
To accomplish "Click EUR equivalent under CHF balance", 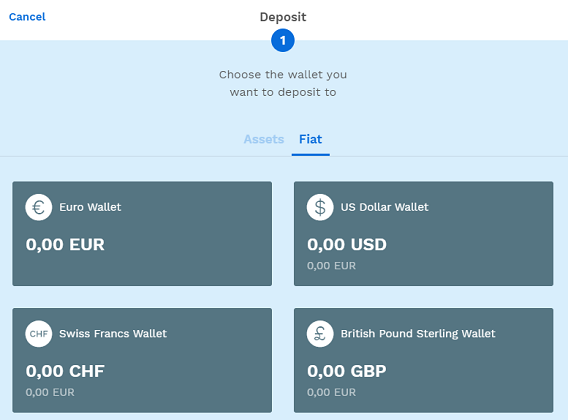I will [50, 392].
